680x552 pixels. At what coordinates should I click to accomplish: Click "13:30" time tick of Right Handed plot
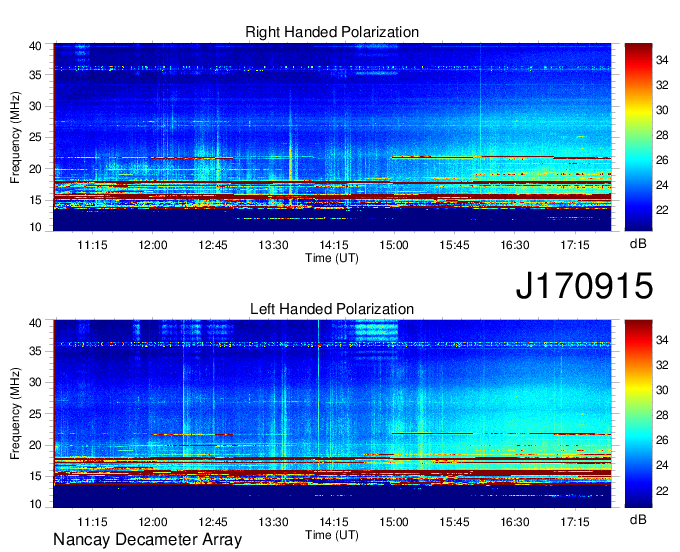click(273, 245)
